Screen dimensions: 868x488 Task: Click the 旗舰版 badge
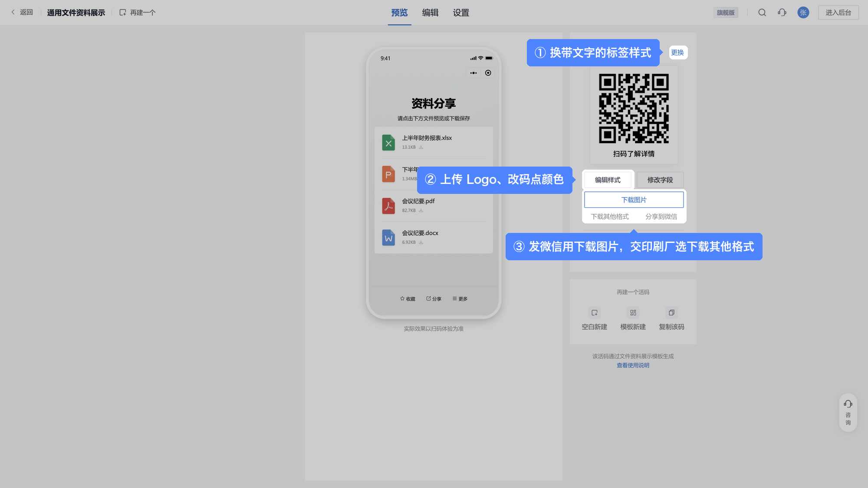click(726, 12)
